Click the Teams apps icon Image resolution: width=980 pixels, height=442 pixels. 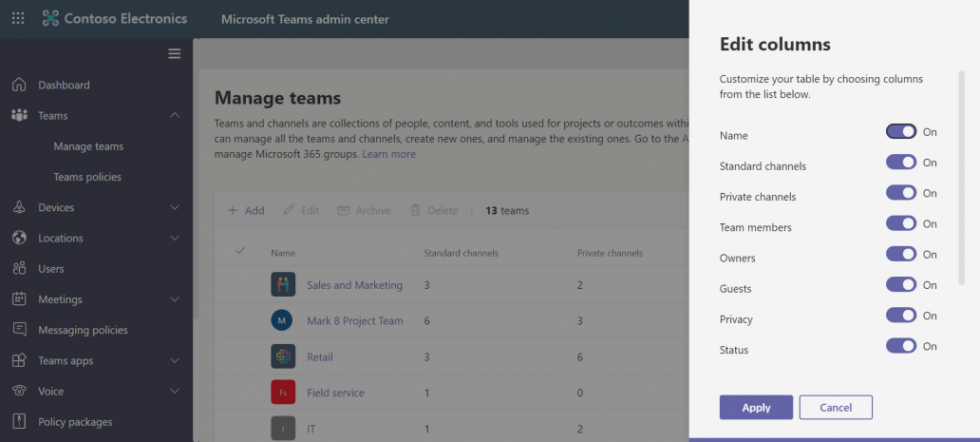pyautogui.click(x=19, y=360)
